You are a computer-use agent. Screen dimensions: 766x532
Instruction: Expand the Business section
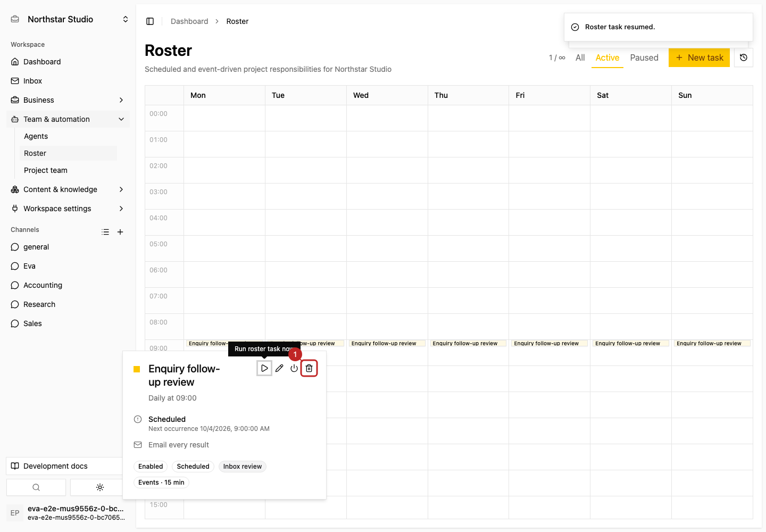(x=68, y=100)
